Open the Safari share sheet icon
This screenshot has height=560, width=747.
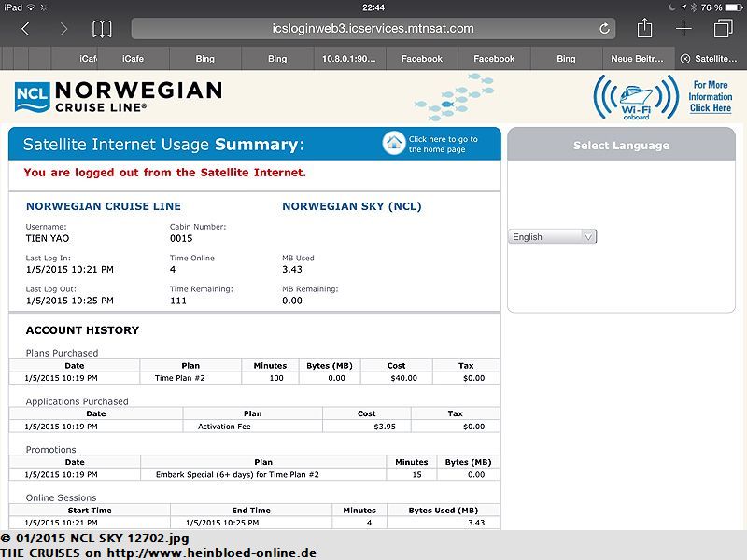click(644, 28)
